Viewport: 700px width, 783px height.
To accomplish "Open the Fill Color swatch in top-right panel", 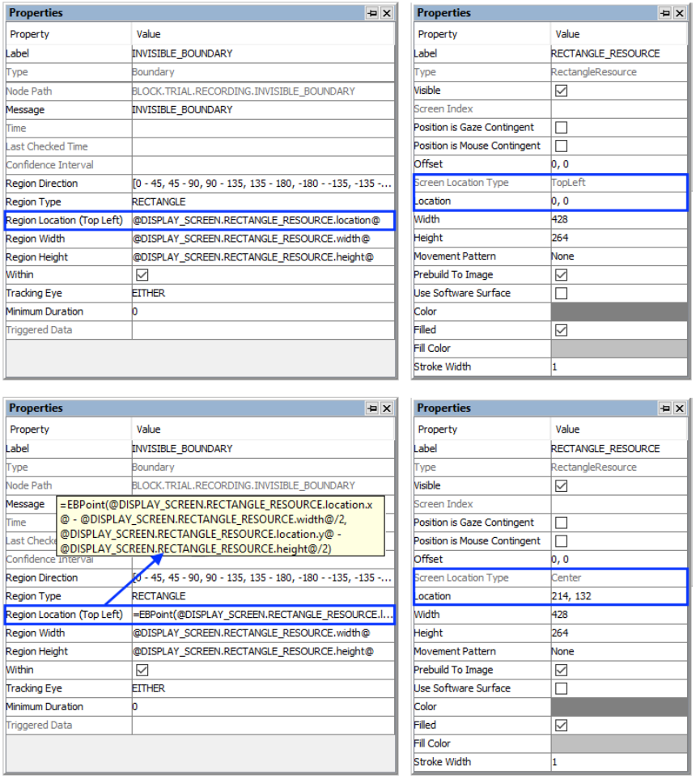I will [x=619, y=349].
